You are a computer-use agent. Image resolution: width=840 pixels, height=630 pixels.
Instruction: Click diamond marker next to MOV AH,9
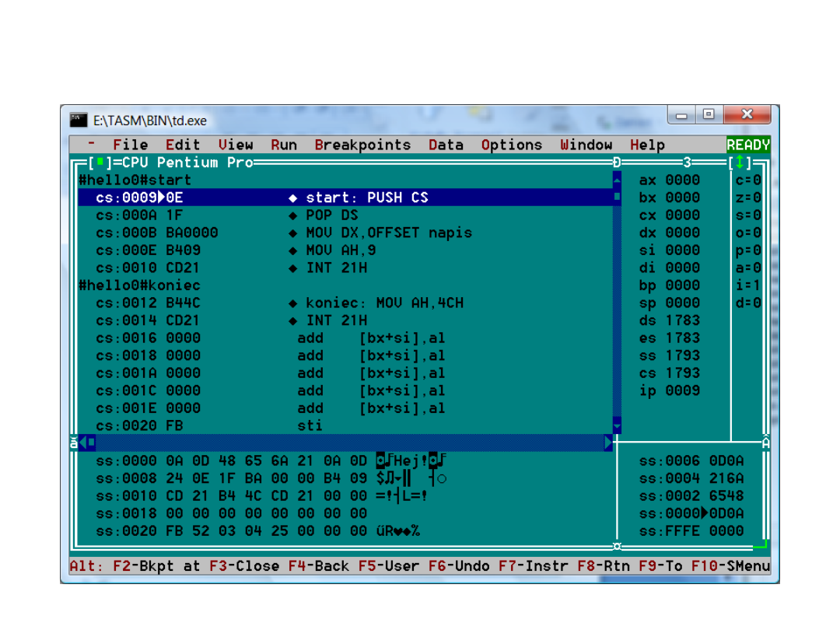292,250
